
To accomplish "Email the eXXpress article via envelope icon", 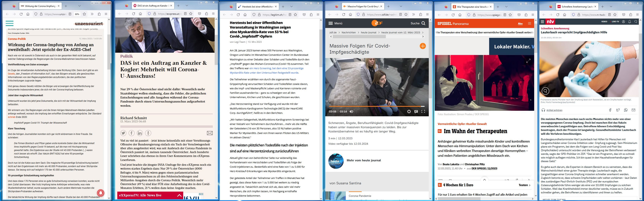I will 210,133.
